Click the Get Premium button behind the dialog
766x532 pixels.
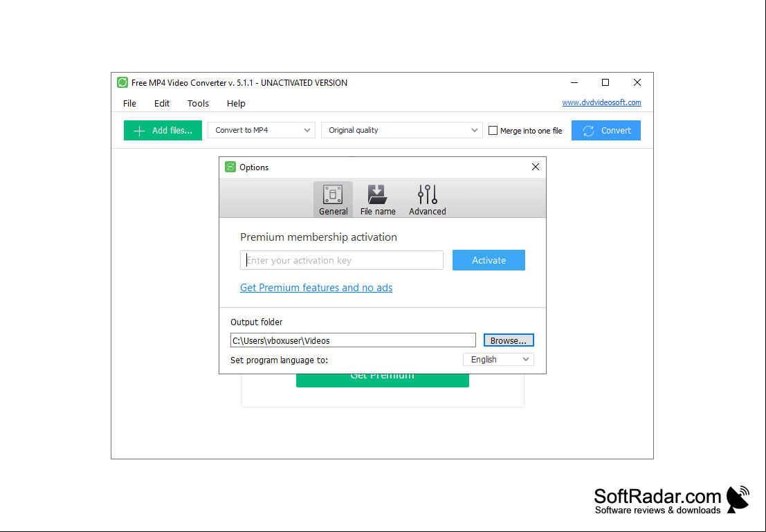click(x=383, y=380)
